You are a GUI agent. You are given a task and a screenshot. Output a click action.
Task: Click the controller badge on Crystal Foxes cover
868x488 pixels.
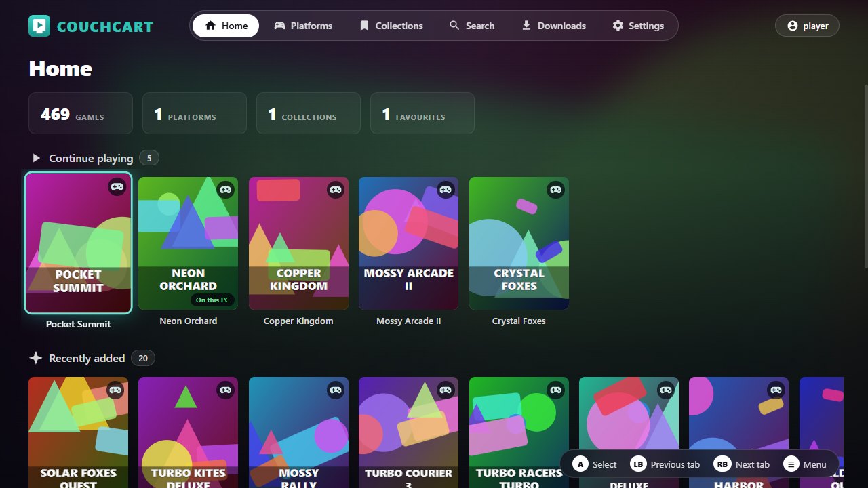coord(556,190)
